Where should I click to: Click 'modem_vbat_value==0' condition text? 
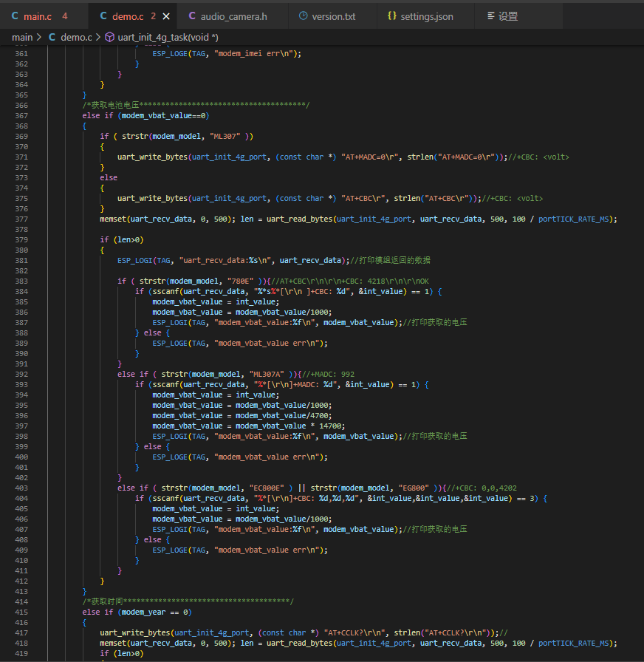pyautogui.click(x=163, y=116)
